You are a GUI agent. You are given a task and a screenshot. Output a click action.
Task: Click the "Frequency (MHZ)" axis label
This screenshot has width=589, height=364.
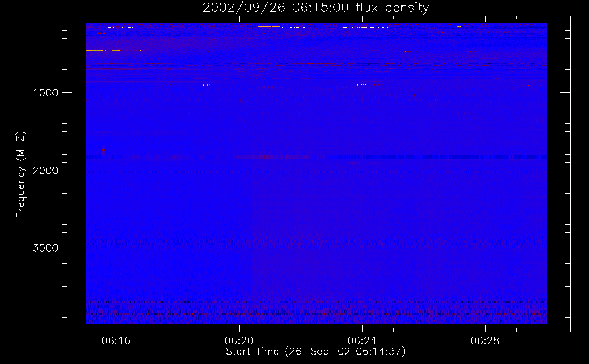point(21,175)
